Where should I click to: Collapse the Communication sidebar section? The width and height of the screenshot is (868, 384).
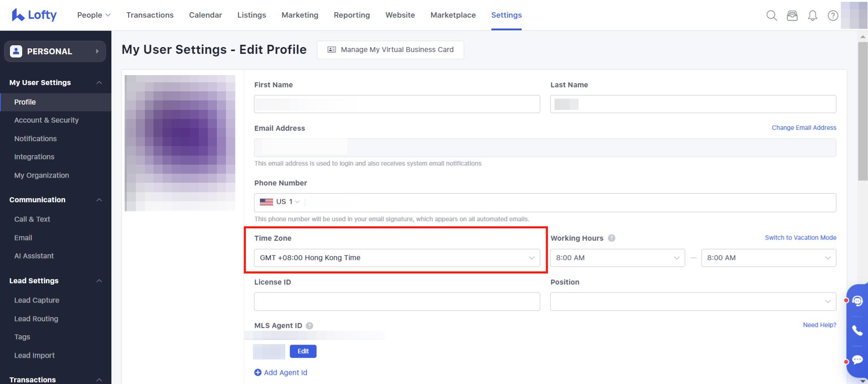click(x=99, y=200)
